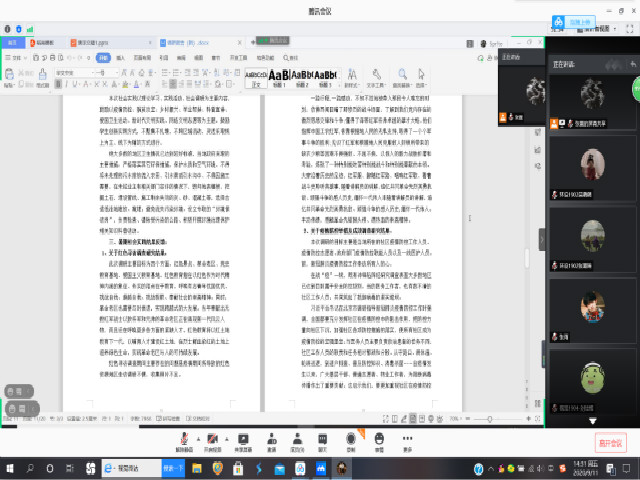Open the emoji reactions button
The image size is (640, 480).
click(x=379, y=442)
